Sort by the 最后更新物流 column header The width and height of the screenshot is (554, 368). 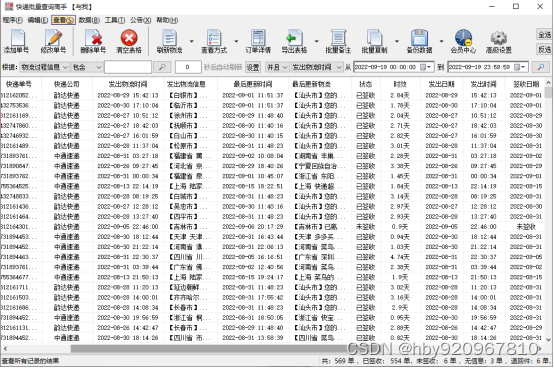coord(312,84)
